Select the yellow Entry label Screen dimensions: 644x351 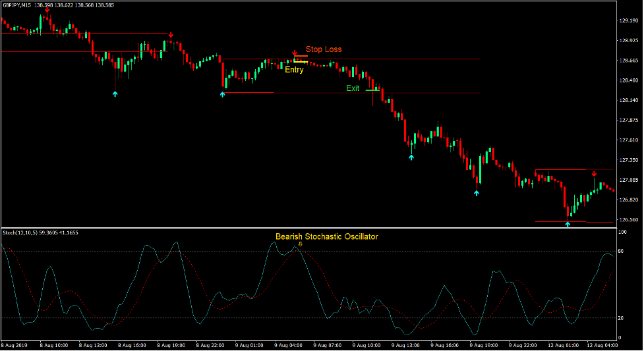pyautogui.click(x=294, y=70)
